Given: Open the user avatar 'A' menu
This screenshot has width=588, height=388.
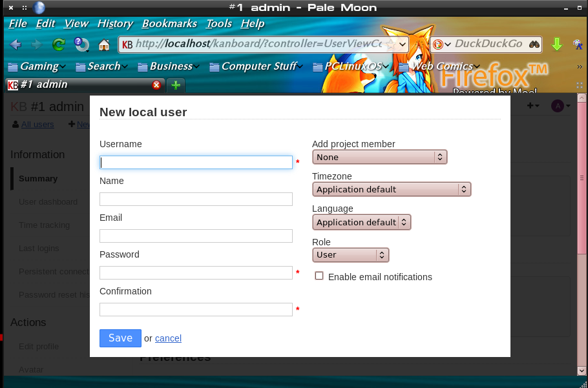Looking at the screenshot, I should pos(561,106).
